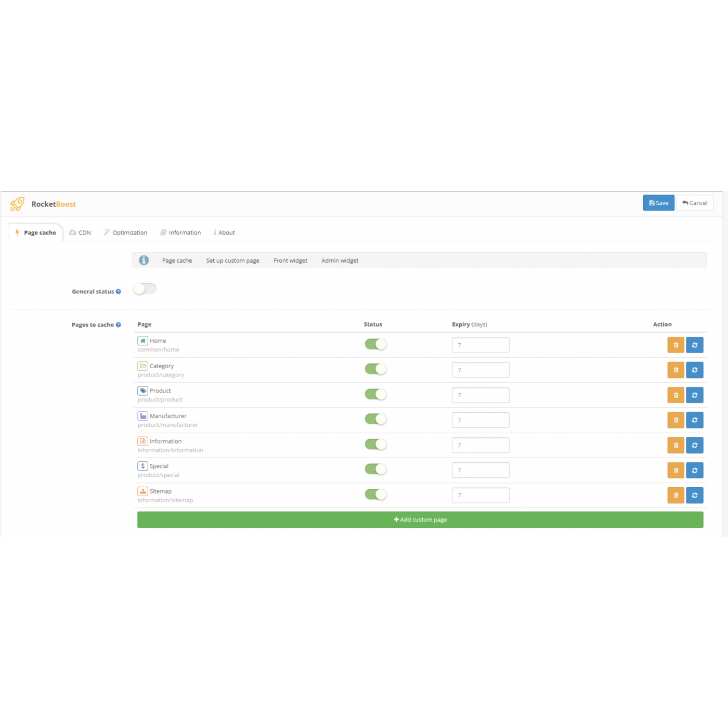Image resolution: width=728 pixels, height=728 pixels.
Task: Click the help icon beside Pages to cache
Action: pyautogui.click(x=119, y=325)
